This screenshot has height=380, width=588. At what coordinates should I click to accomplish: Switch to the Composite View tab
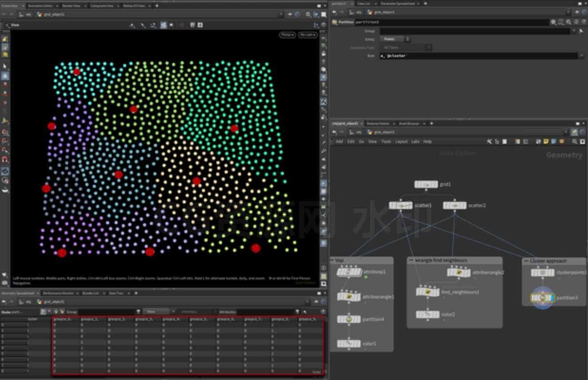(102, 6)
